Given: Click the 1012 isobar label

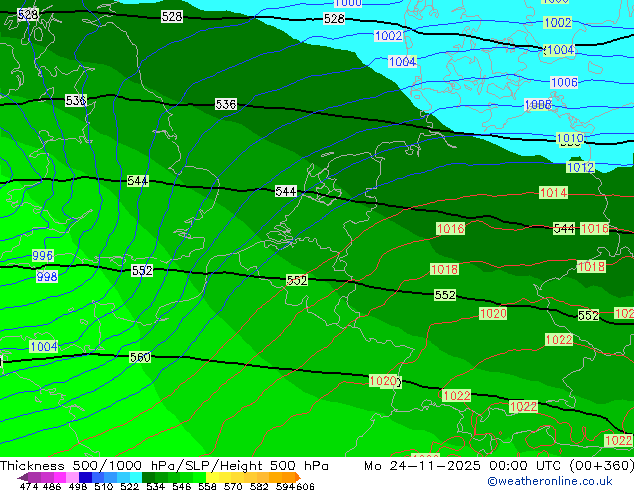Looking at the screenshot, I should point(580,167).
